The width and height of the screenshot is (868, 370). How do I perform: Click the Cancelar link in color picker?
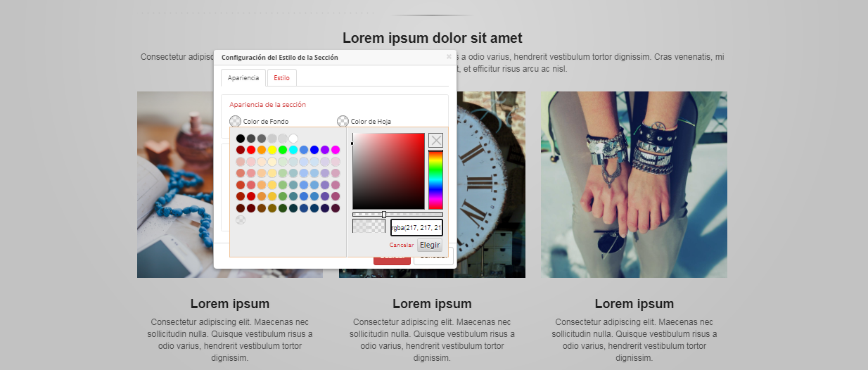pyautogui.click(x=402, y=245)
